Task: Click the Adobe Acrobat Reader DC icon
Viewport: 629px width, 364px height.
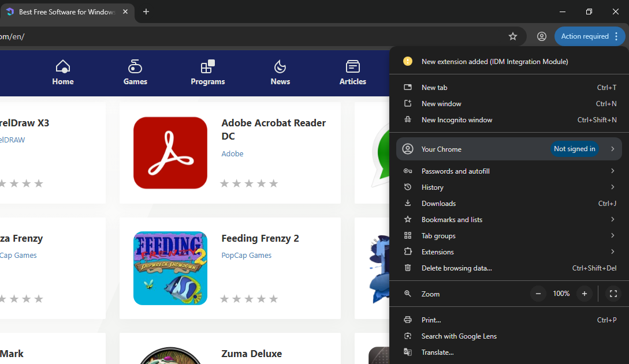Action: pos(170,153)
